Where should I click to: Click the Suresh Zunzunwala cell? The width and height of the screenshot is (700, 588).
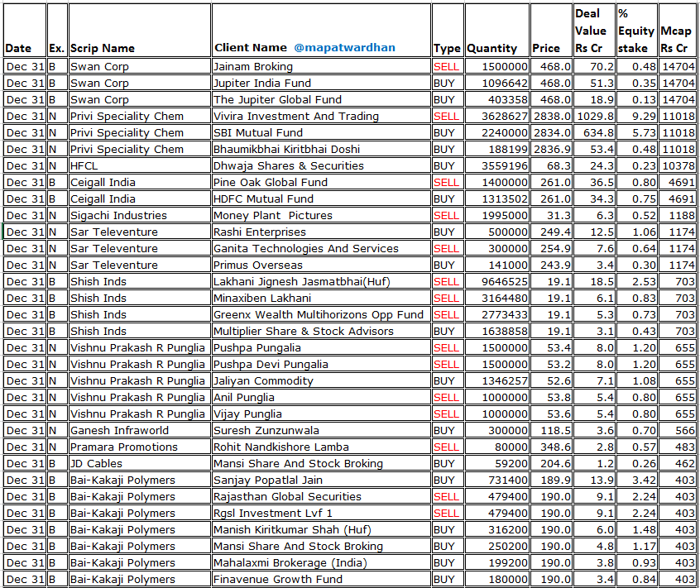tap(321, 430)
